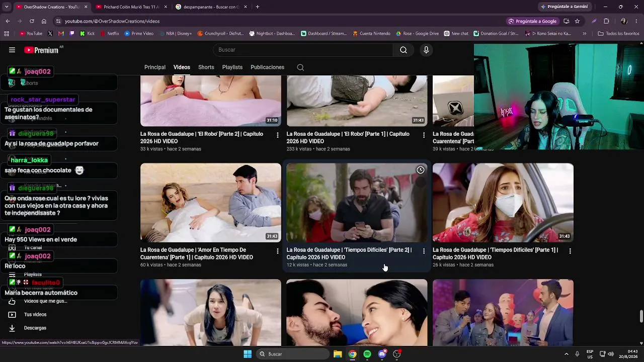
Task: Open the OBS icon in the taskbar
Action: coord(397,354)
